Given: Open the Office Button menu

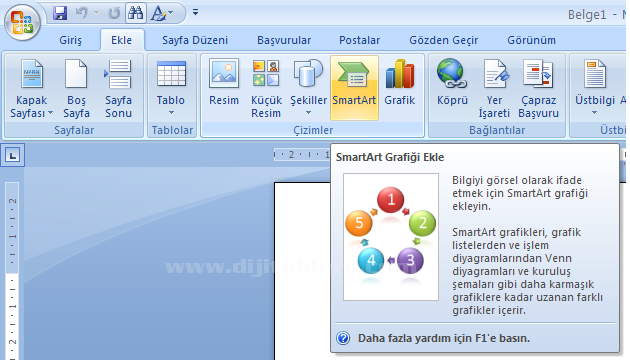Looking at the screenshot, I should pyautogui.click(x=22, y=22).
